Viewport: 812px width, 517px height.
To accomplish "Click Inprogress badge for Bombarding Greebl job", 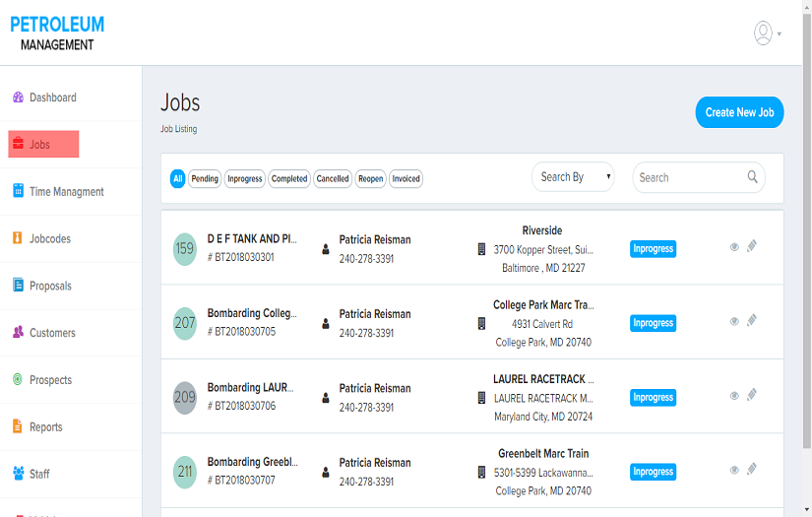I will [653, 472].
